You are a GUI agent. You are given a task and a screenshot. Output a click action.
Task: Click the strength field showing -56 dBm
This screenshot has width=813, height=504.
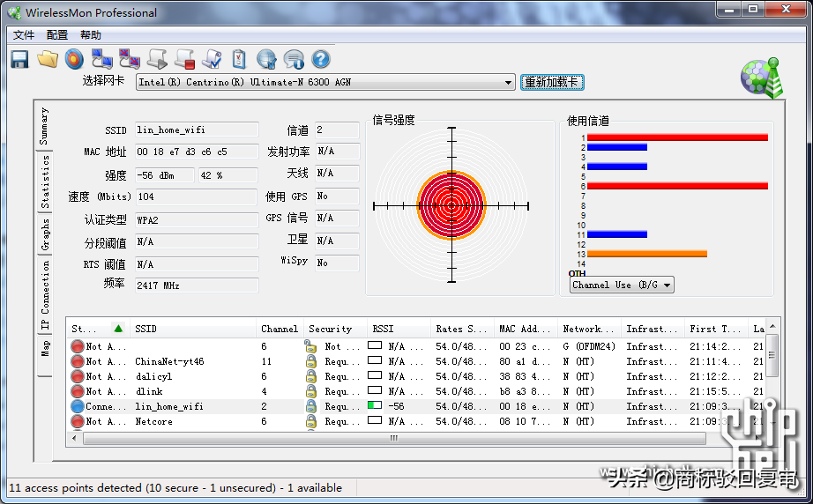164,175
